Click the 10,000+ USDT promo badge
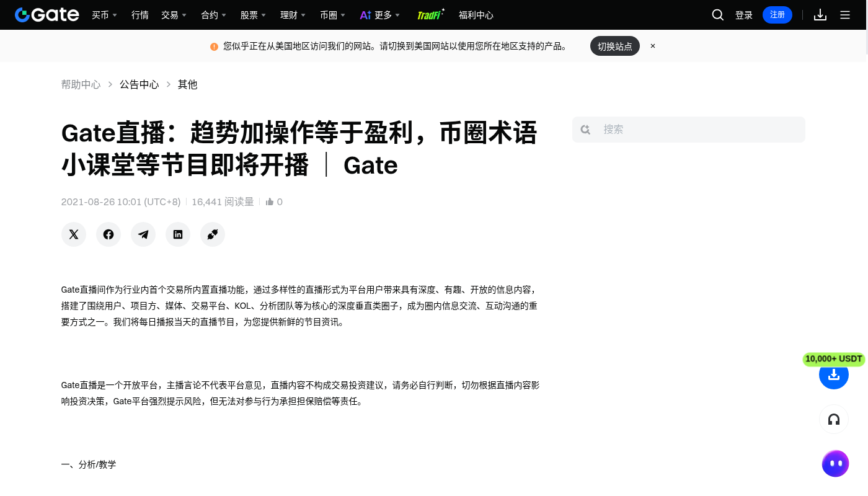Image resolution: width=868 pixels, height=496 pixels. [834, 359]
